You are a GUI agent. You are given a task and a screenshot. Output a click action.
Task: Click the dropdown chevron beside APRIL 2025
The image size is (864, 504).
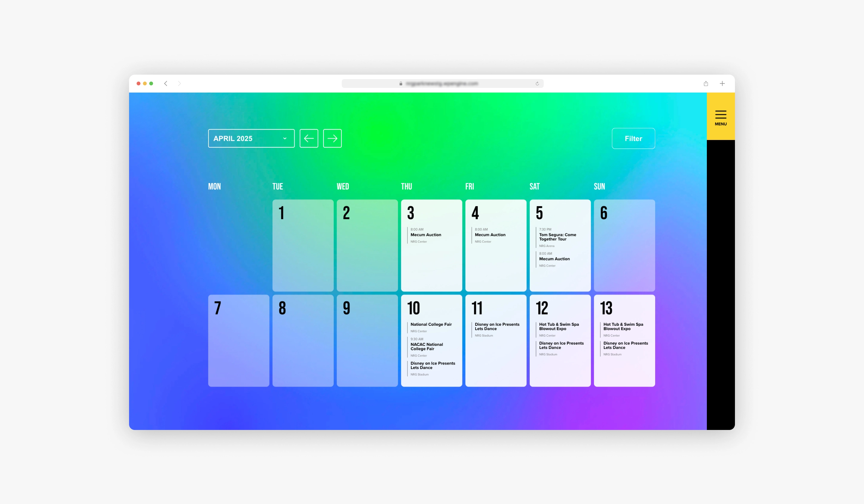[285, 139]
